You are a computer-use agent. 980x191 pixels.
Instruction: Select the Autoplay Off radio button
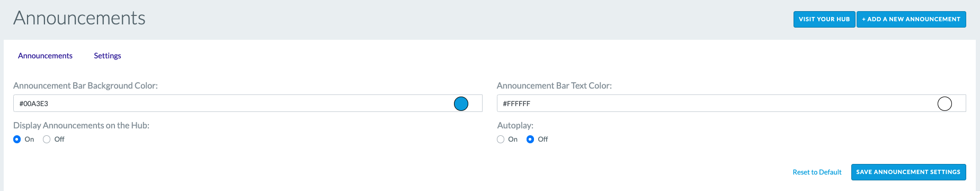[530, 140]
